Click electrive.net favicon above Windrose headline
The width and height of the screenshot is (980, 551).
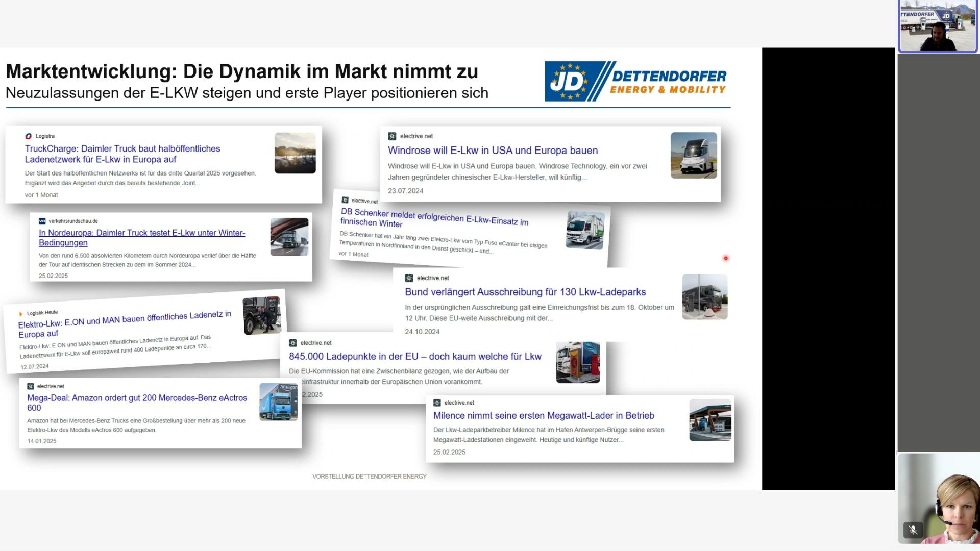click(392, 136)
